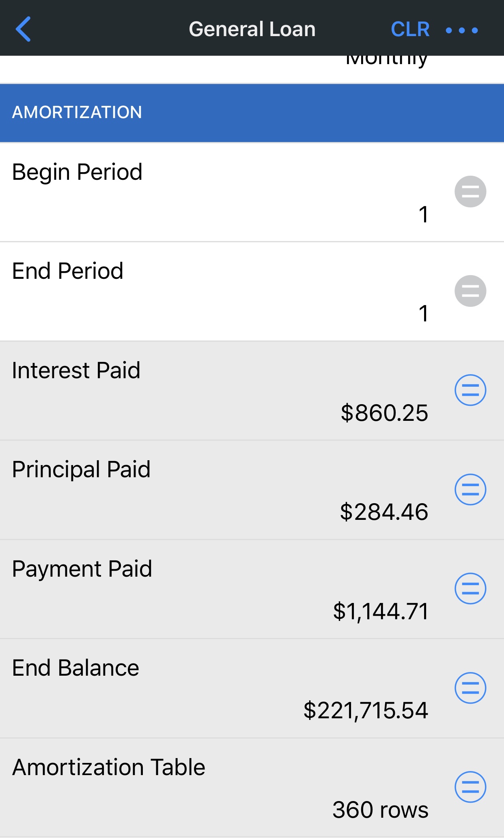Select the Payment Paid $1,144.71 value
504x838 pixels.
(381, 611)
